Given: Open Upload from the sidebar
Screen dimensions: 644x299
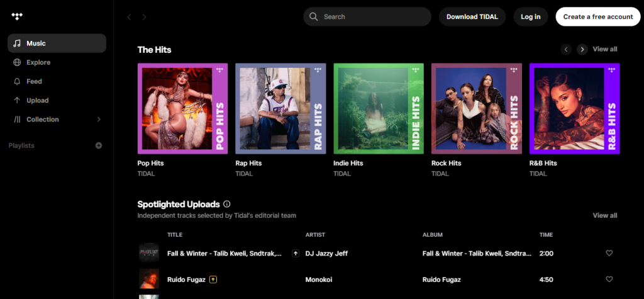Looking at the screenshot, I should [37, 100].
